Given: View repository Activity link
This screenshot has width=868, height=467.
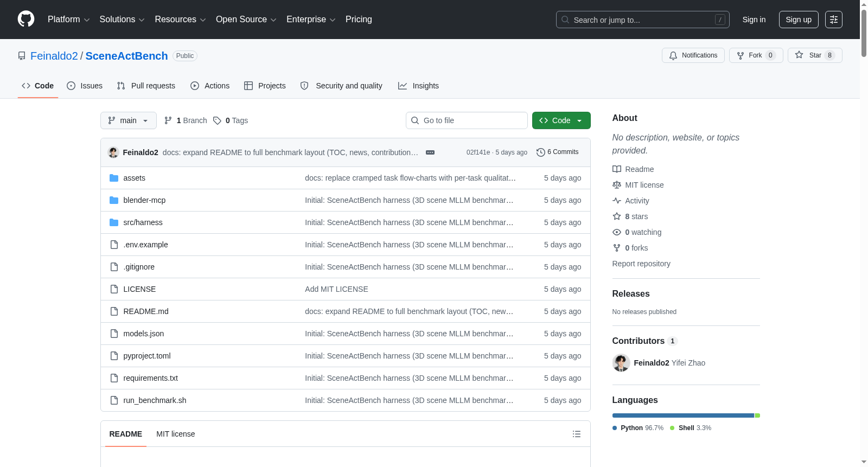Looking at the screenshot, I should click(631, 201).
